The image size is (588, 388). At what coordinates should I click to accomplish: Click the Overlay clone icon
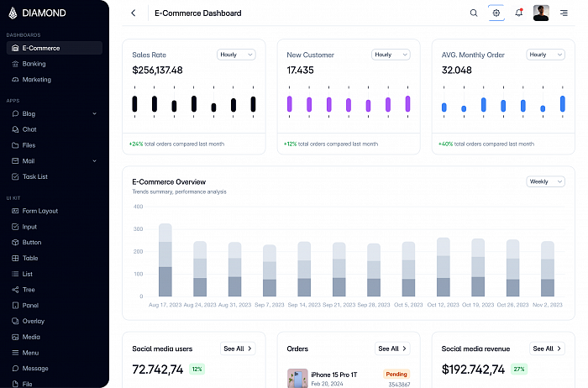[15, 322]
